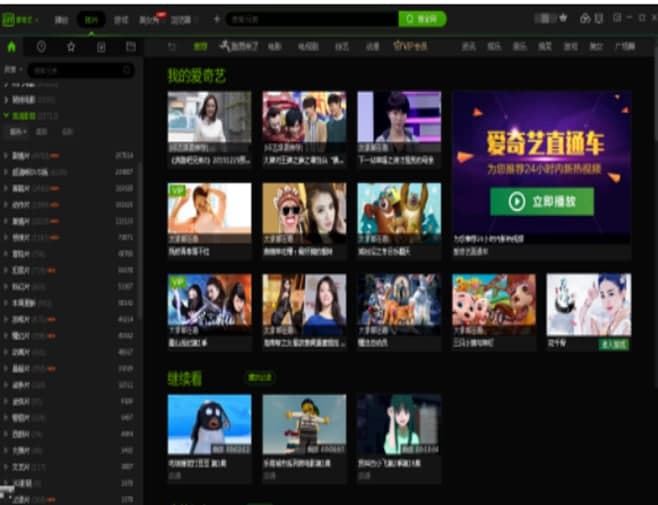Viewport: 658px width, 505px height.
Task: Open the thumbnail of woman in blue dress
Action: click(x=304, y=305)
